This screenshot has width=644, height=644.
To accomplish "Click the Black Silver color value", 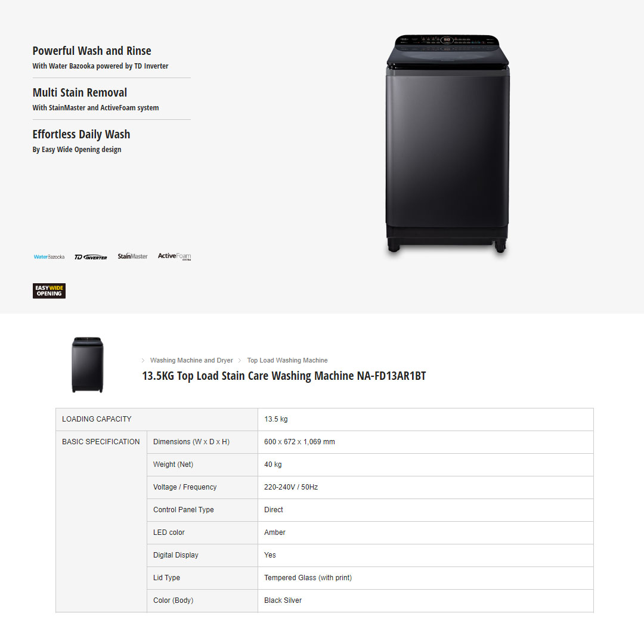I will click(283, 600).
